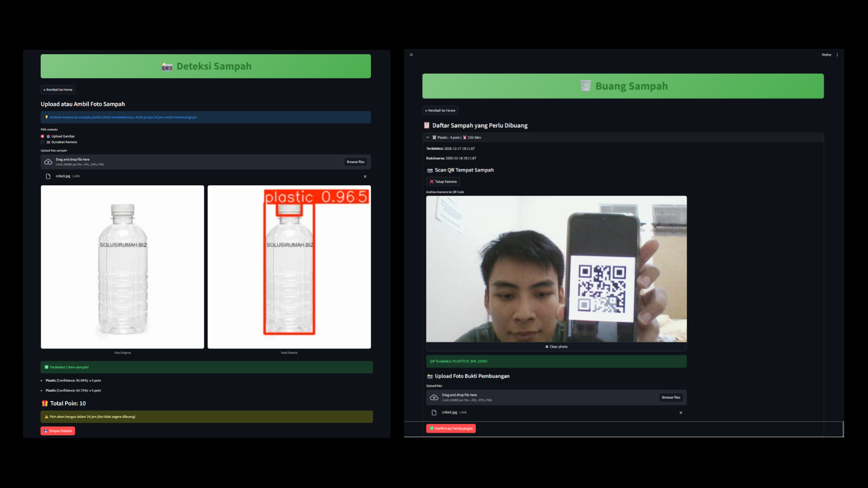Click the Simpan Deteksi button
This screenshot has width=868, height=488.
pyautogui.click(x=58, y=431)
